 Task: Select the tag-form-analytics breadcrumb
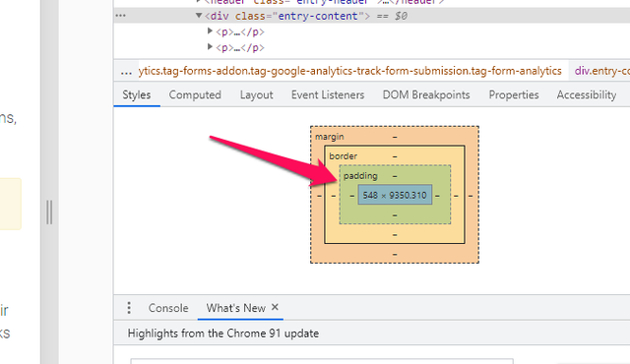(350, 71)
